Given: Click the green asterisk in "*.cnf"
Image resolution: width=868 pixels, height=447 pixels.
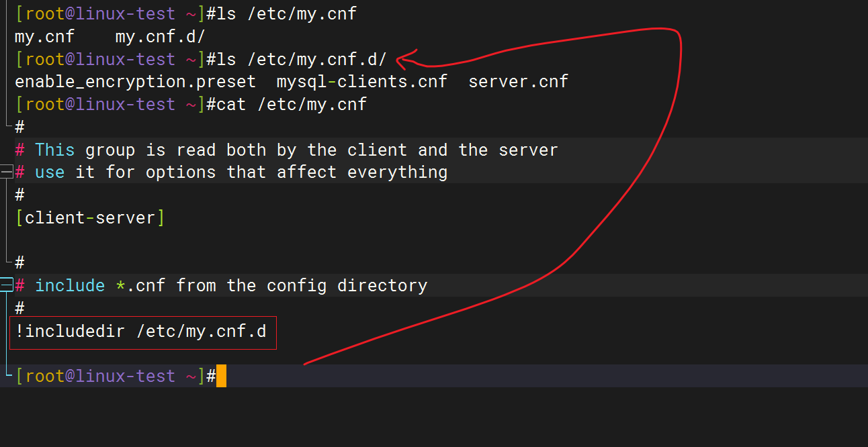Looking at the screenshot, I should (x=120, y=285).
